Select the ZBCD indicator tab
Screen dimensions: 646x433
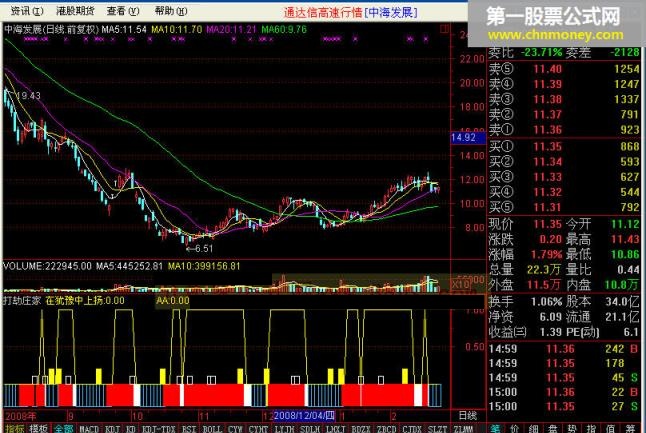coord(386,428)
